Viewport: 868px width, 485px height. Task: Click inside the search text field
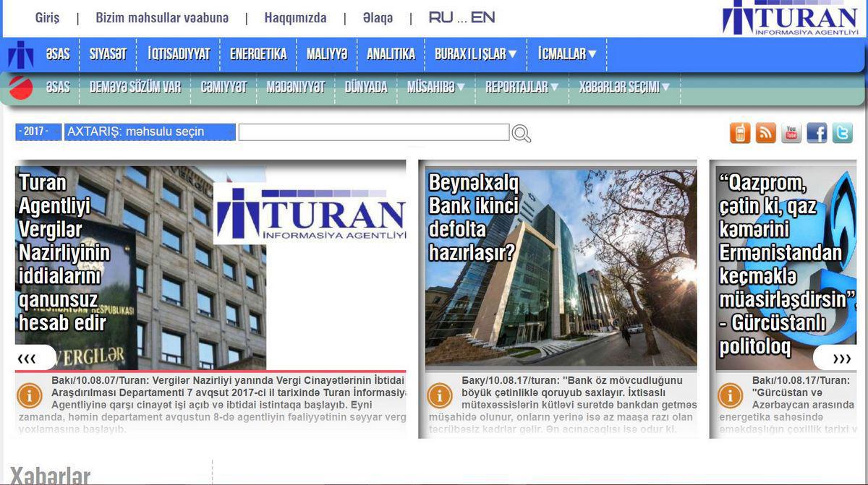point(373,132)
